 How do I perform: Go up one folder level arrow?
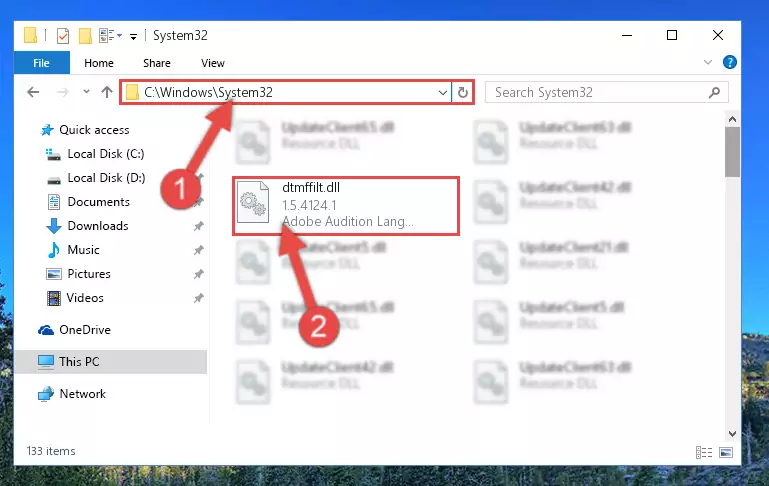point(107,92)
